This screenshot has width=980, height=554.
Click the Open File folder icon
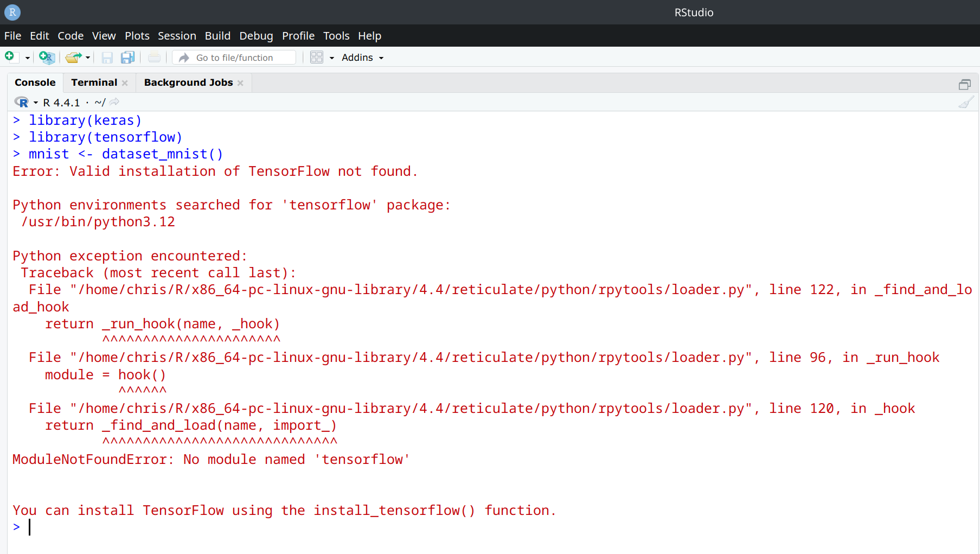pyautogui.click(x=73, y=57)
